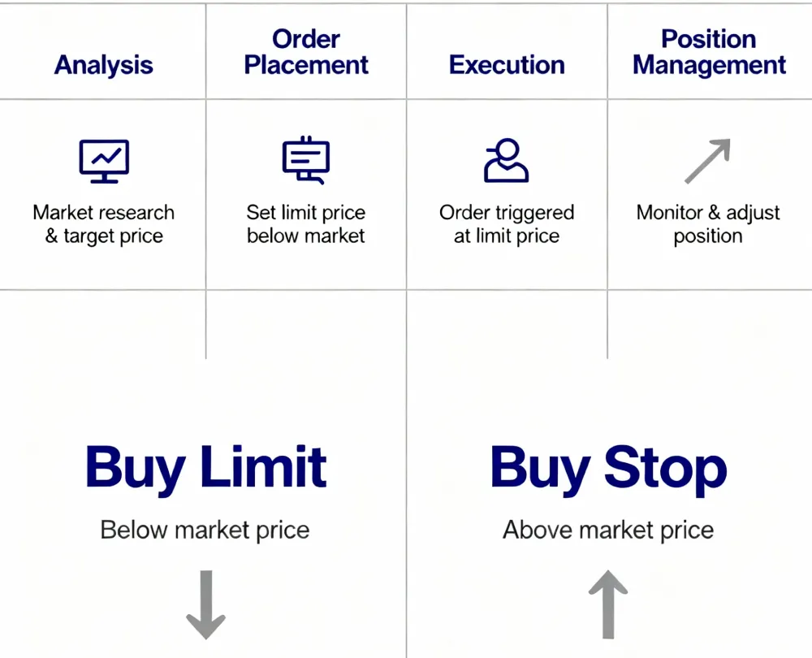Image resolution: width=812 pixels, height=658 pixels.
Task: Click the 'Below market price' text
Action: [x=205, y=530]
